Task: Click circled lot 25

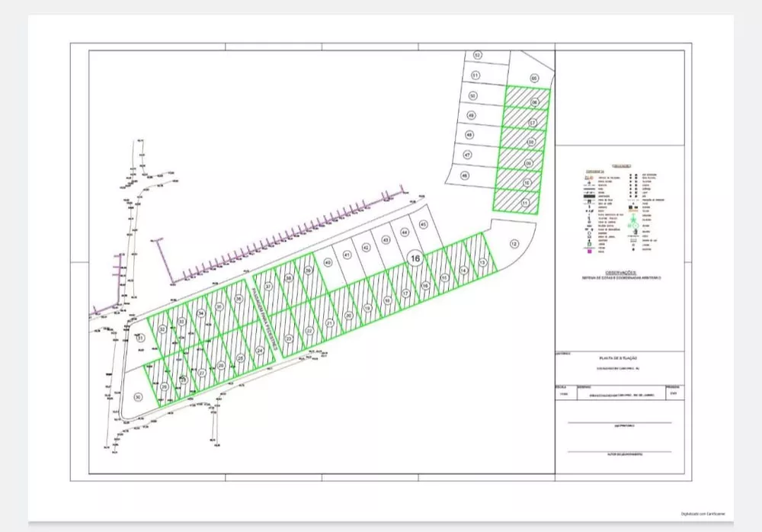Action: 241,358
